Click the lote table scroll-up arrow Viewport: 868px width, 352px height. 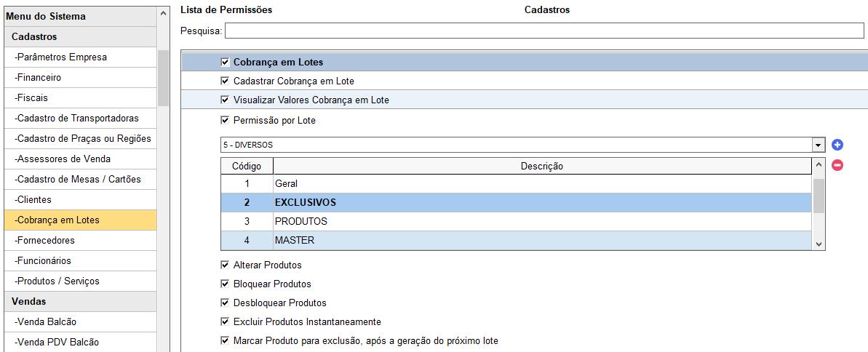tap(819, 164)
